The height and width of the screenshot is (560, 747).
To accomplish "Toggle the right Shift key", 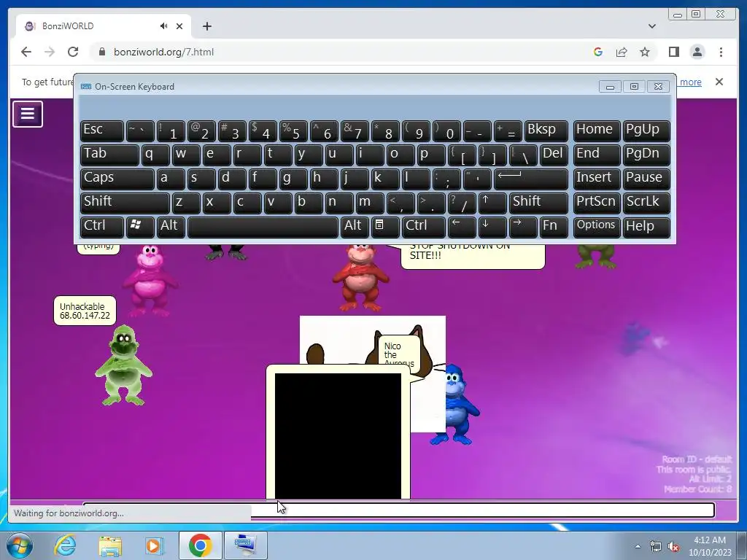I will [x=538, y=203].
